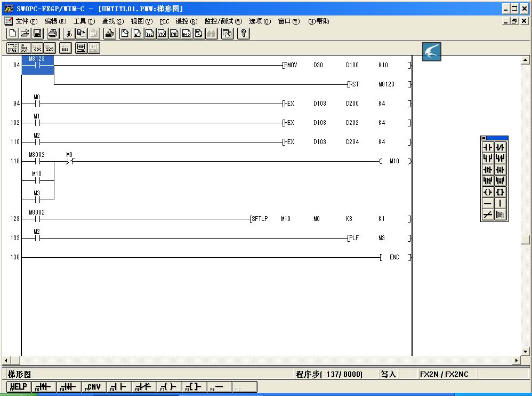Click the question mark help icon
The width and height of the screenshot is (532, 396).
[244, 34]
